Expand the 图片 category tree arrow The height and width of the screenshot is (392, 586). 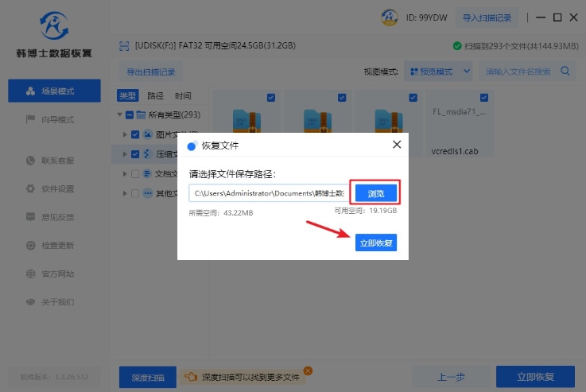pyautogui.click(x=125, y=135)
